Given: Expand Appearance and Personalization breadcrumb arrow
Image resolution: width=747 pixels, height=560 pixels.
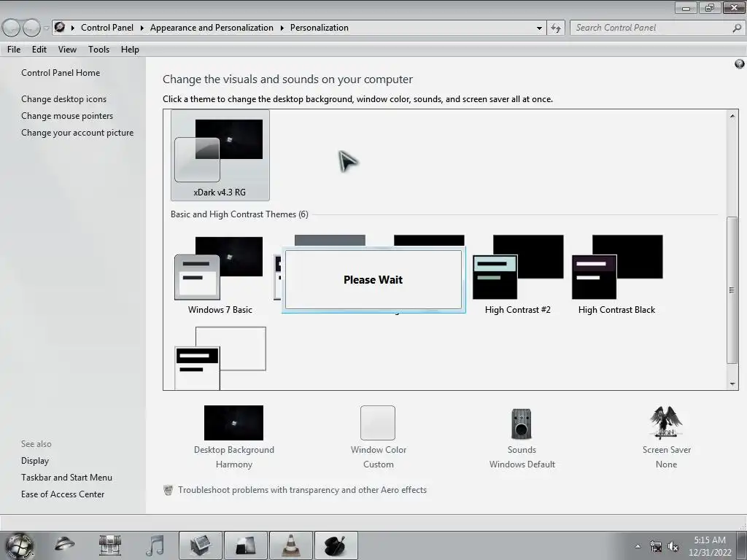Looking at the screenshot, I should [x=282, y=28].
